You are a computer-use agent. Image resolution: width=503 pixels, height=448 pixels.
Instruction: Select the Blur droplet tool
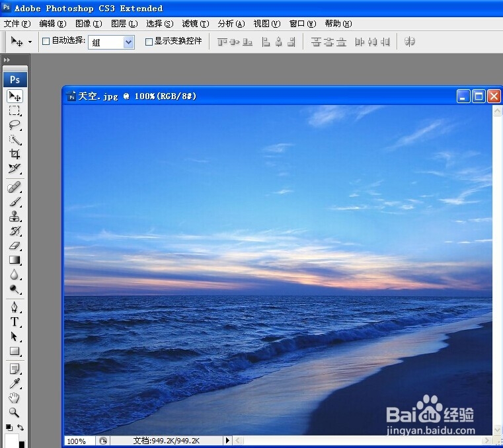point(15,274)
